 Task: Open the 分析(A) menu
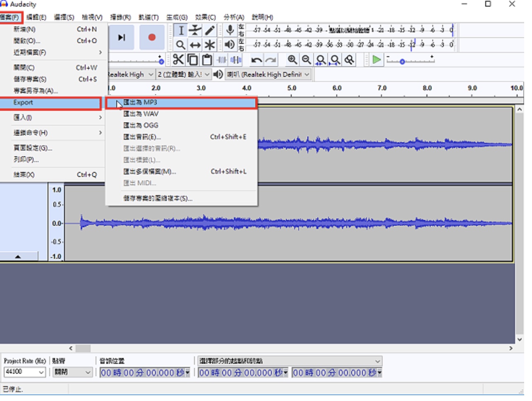(x=234, y=17)
